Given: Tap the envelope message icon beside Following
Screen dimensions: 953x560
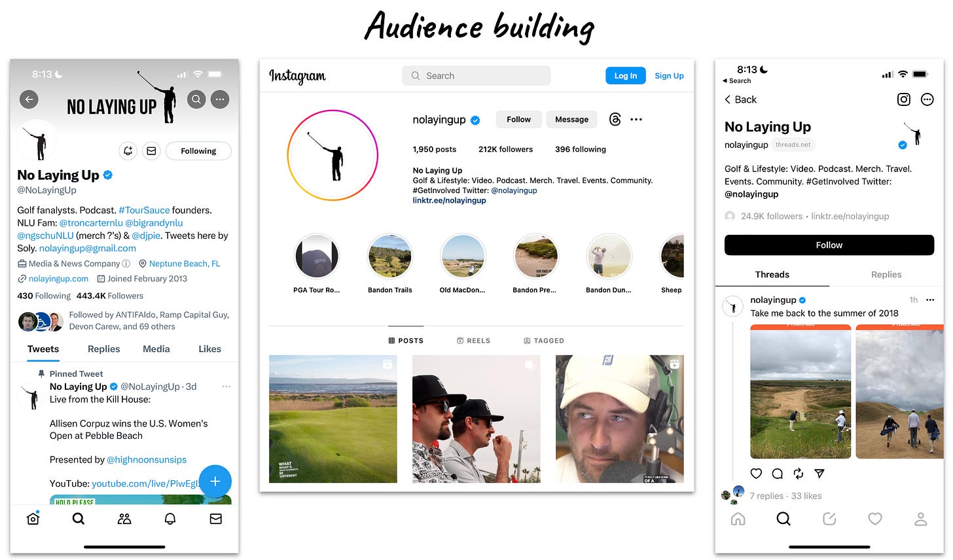Looking at the screenshot, I should click(151, 151).
